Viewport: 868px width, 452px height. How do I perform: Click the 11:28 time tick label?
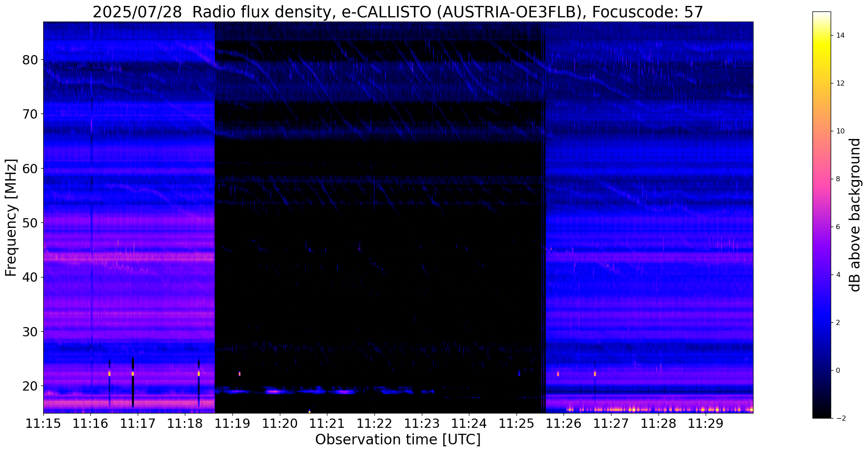point(658,424)
